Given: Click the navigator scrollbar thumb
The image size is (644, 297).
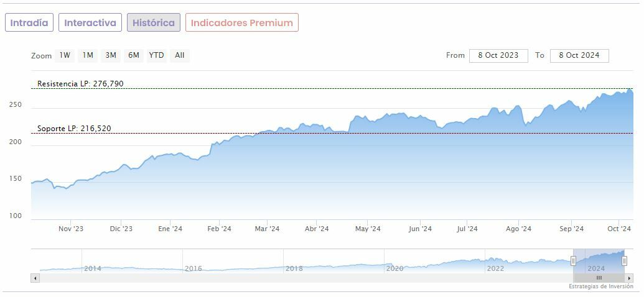Looking at the screenshot, I should click(599, 278).
